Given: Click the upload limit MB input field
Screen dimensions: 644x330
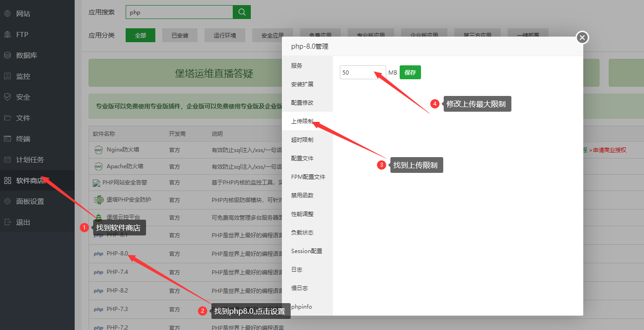Looking at the screenshot, I should point(363,72).
